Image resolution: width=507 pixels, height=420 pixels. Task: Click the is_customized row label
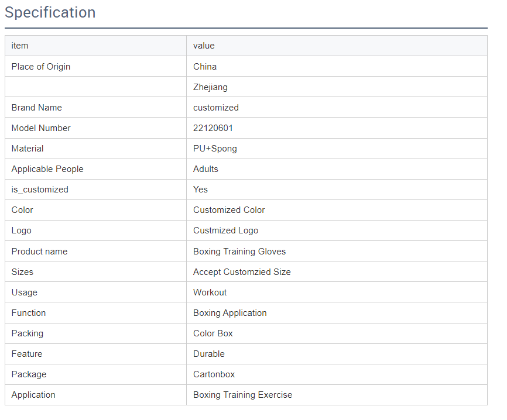click(x=40, y=190)
